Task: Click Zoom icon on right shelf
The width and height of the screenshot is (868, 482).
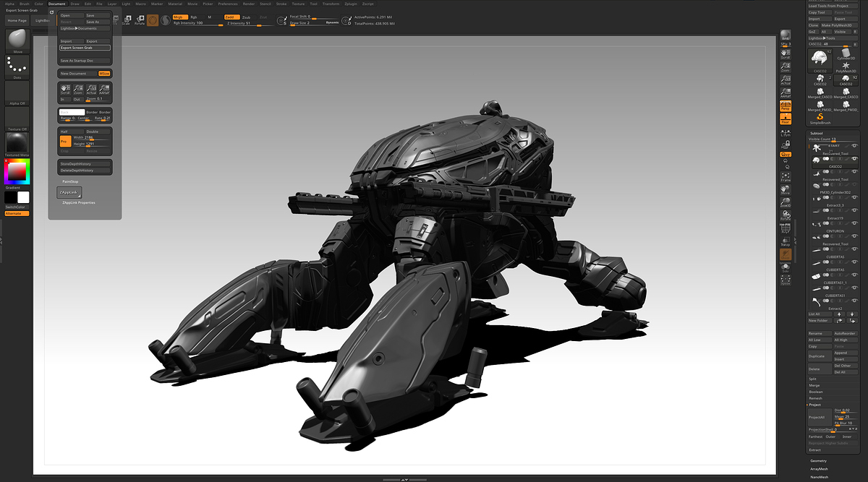Action: tap(785, 67)
